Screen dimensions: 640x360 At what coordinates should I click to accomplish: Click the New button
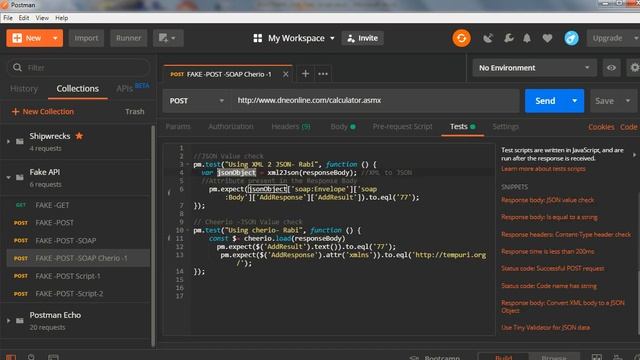click(x=28, y=38)
